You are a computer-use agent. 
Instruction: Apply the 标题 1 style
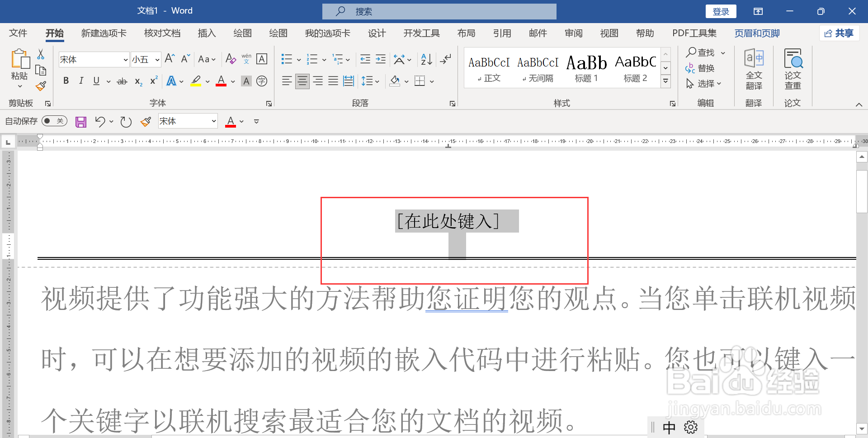coord(586,68)
